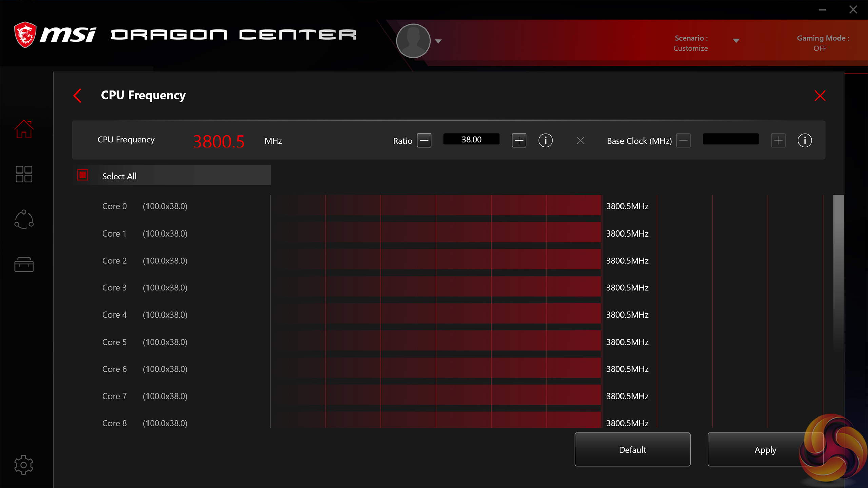The width and height of the screenshot is (868, 488).
Task: Increase Ratio with plus button
Action: point(519,140)
